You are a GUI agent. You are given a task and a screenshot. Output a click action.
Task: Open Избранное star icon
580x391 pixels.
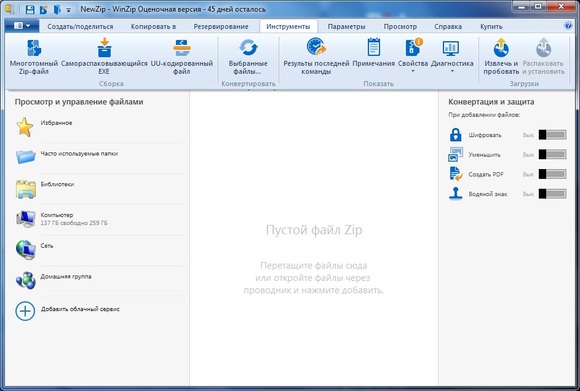(x=25, y=127)
